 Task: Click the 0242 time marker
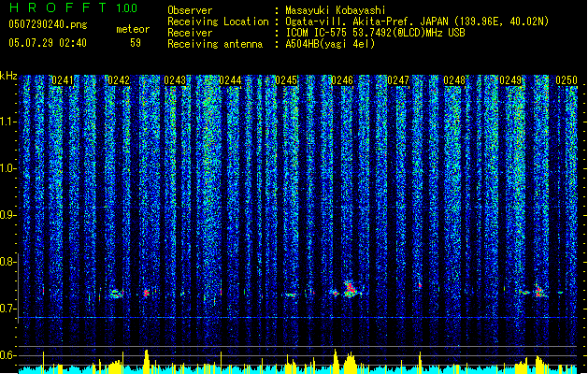point(119,80)
